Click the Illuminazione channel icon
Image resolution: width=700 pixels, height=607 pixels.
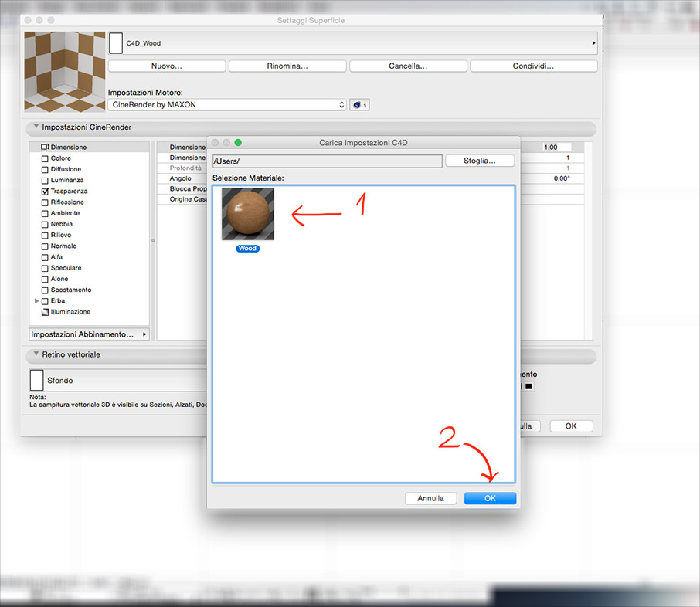pos(45,312)
